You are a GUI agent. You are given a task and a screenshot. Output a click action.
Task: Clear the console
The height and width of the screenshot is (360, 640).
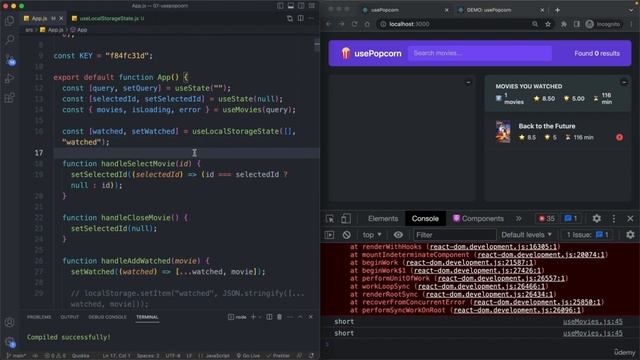(347, 235)
